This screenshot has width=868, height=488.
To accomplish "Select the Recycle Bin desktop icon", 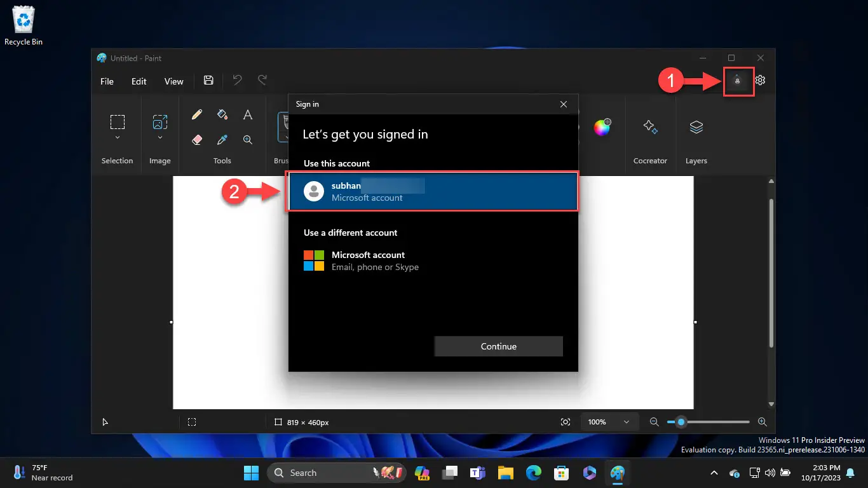I will pyautogui.click(x=24, y=25).
